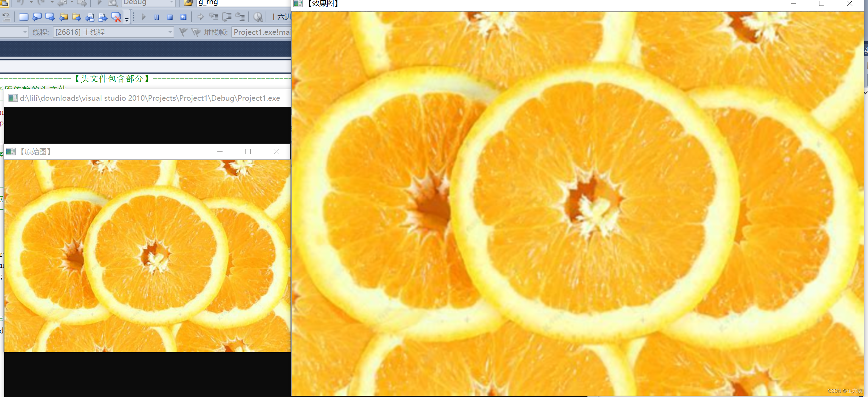This screenshot has height=397, width=868.
Task: Step into the current statement
Action: coord(214,17)
